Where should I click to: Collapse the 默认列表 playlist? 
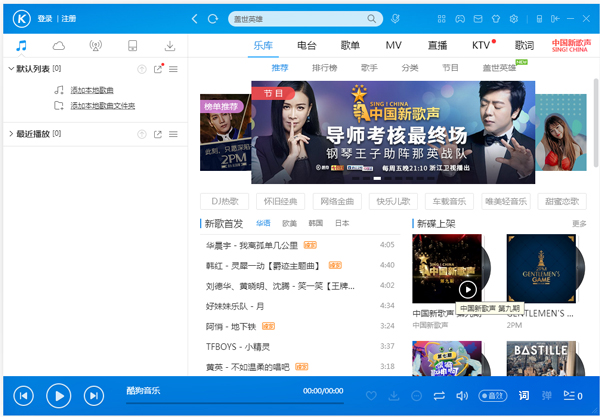coord(11,69)
